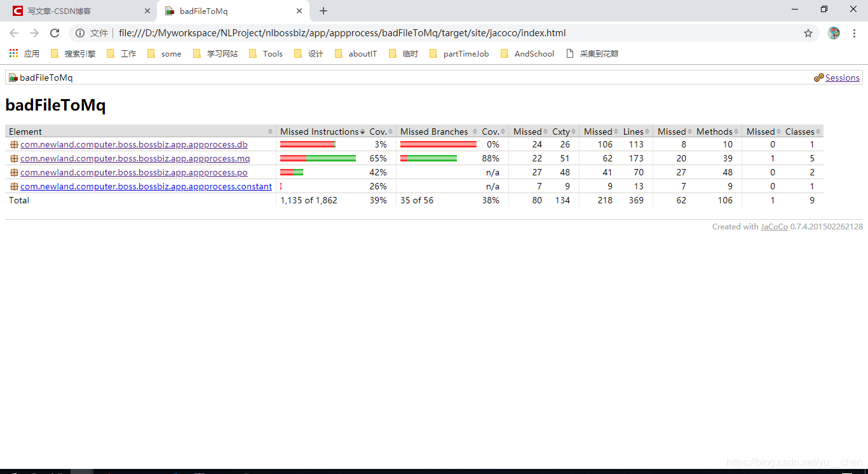The image size is (868, 474).
Task: Close the 写文章-CSDN博客 tab
Action: coord(147,11)
